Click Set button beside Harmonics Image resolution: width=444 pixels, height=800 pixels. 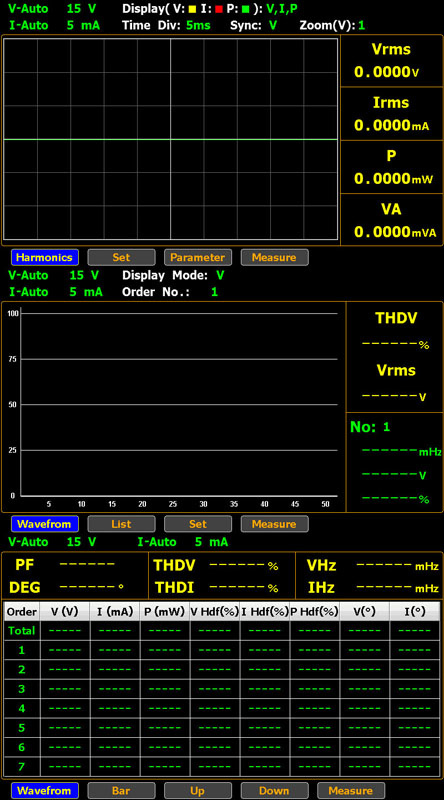pos(121,257)
